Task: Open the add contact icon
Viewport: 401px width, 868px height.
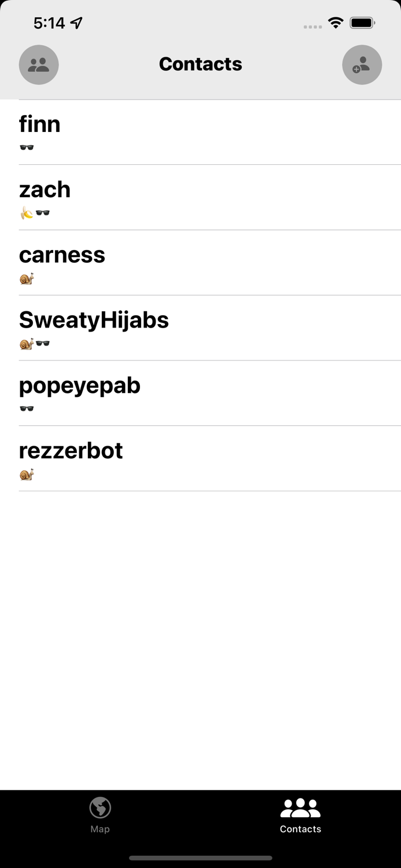Action: pyautogui.click(x=362, y=65)
